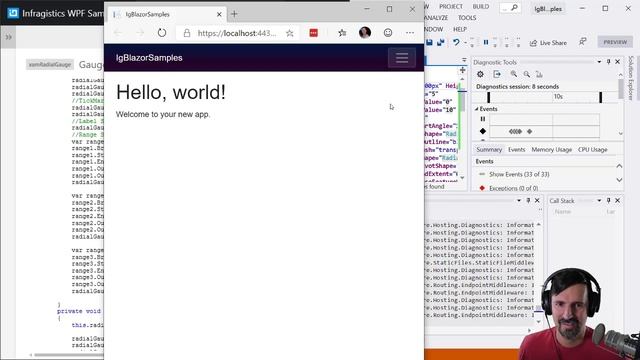Open the Edge favorites list icon

[342, 33]
